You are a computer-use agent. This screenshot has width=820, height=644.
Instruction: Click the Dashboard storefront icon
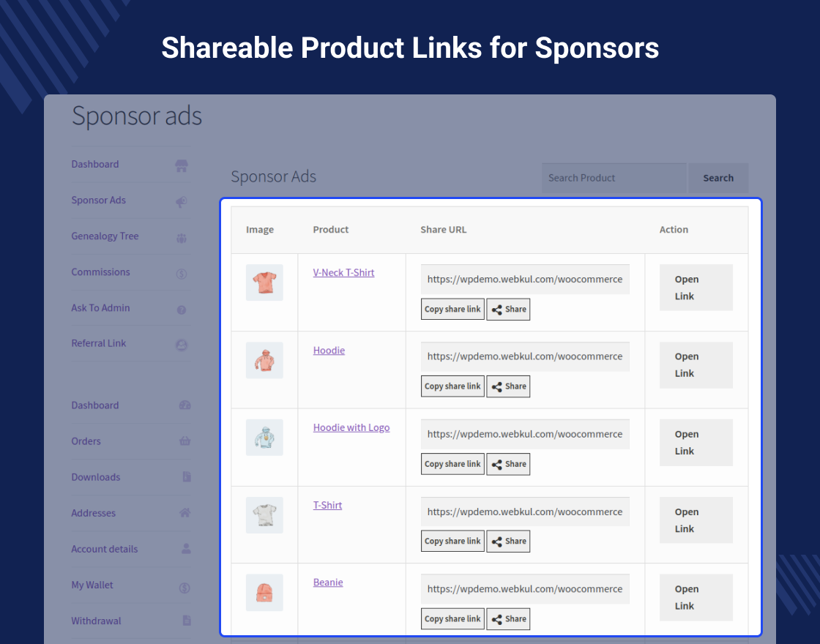(x=182, y=165)
